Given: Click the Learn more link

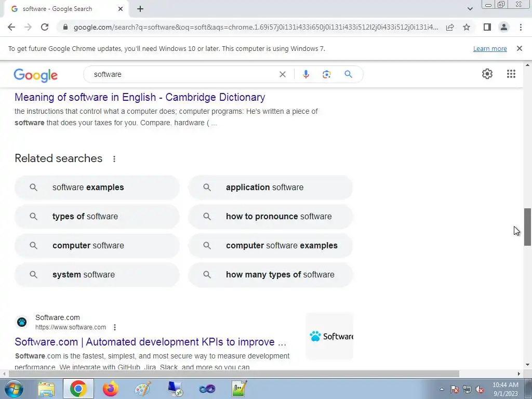Looking at the screenshot, I should pos(490,48).
